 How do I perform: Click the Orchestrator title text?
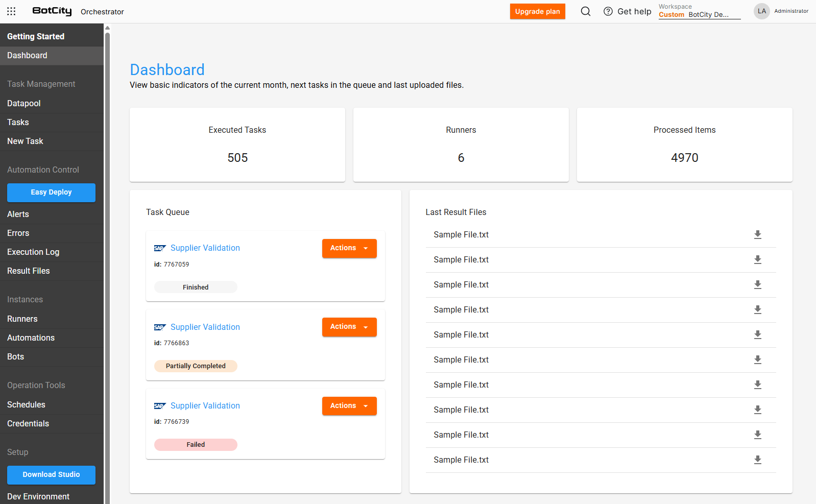[x=102, y=12]
